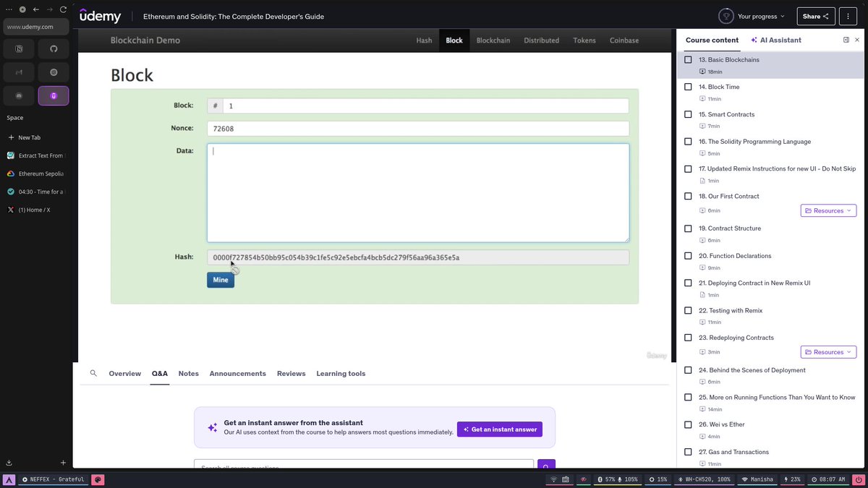
Task: Open the course options kebab menu
Action: pyautogui.click(x=848, y=16)
